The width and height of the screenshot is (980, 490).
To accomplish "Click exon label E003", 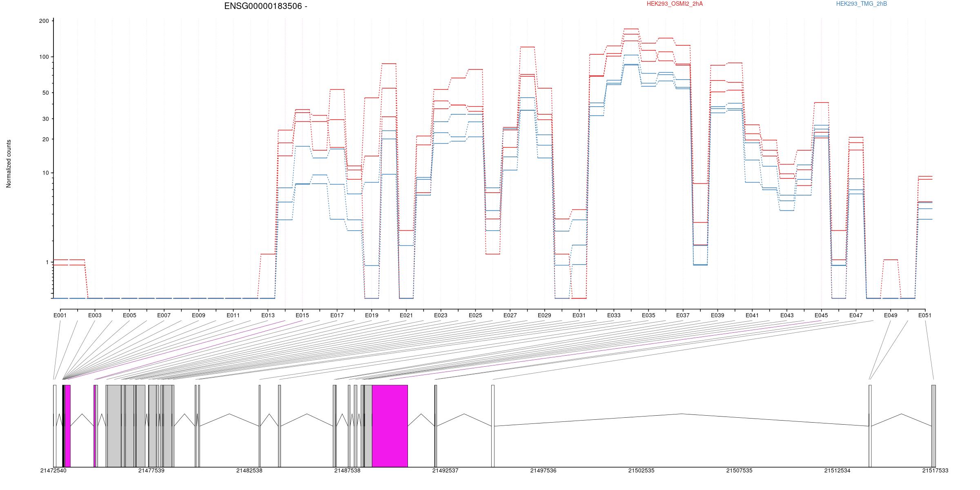I will (x=95, y=315).
